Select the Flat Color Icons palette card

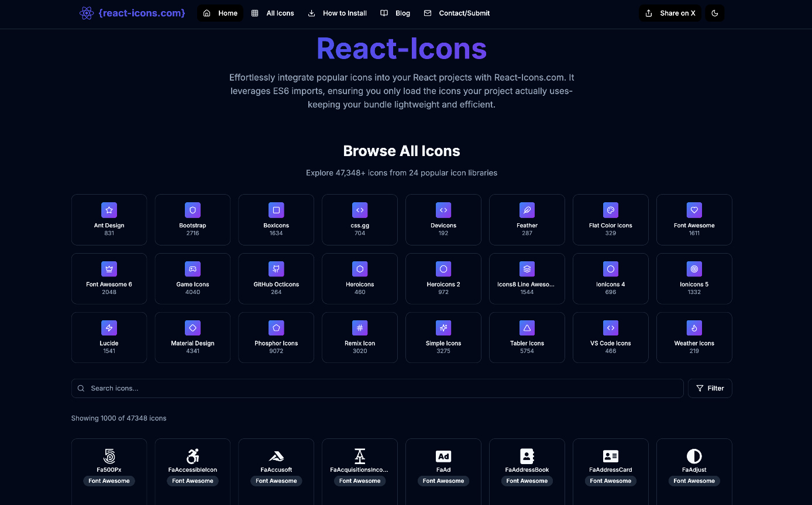[x=611, y=220]
